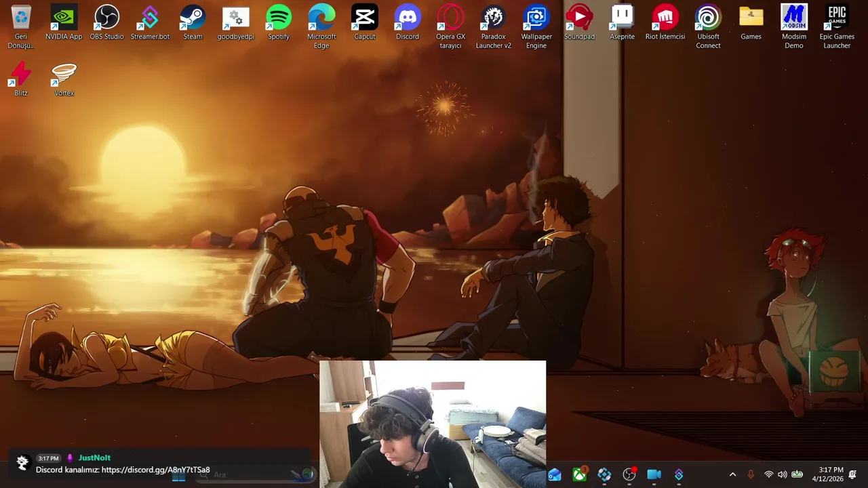Viewport: 868px width, 488px height.
Task: Select the Games folder on desktop
Action: tap(751, 23)
